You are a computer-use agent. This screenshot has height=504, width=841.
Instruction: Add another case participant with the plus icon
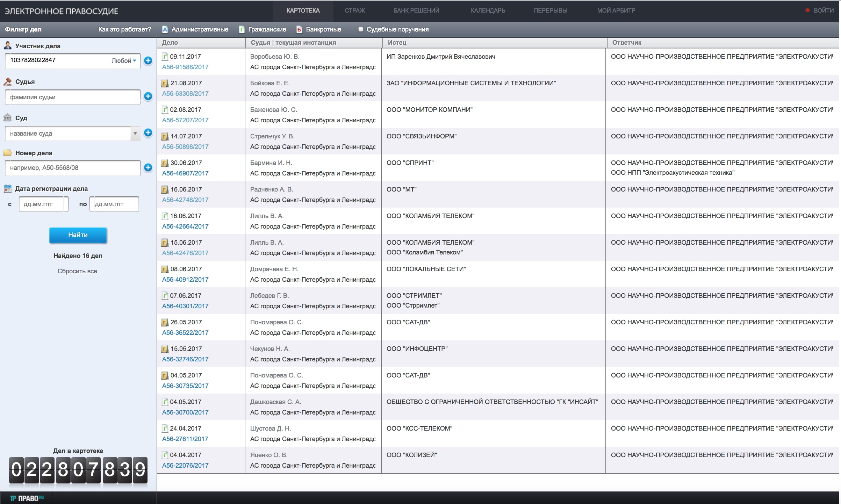click(148, 61)
